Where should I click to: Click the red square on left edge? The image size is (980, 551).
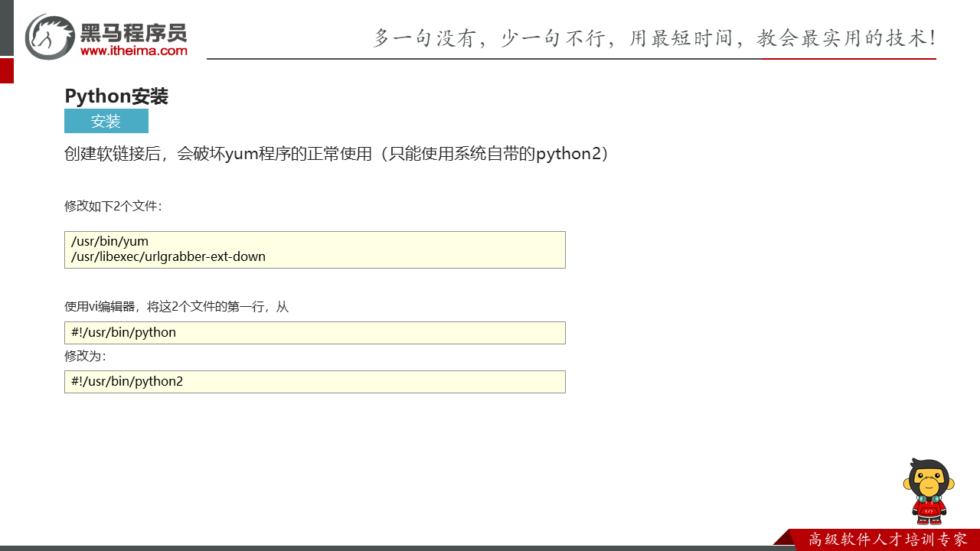tap(6, 70)
